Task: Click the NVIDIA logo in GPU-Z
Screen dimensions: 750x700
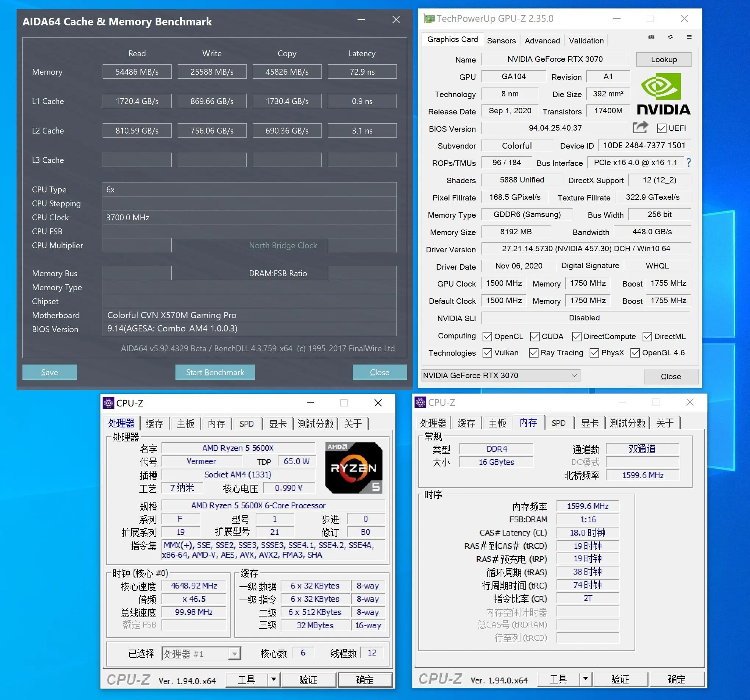Action: (x=664, y=94)
